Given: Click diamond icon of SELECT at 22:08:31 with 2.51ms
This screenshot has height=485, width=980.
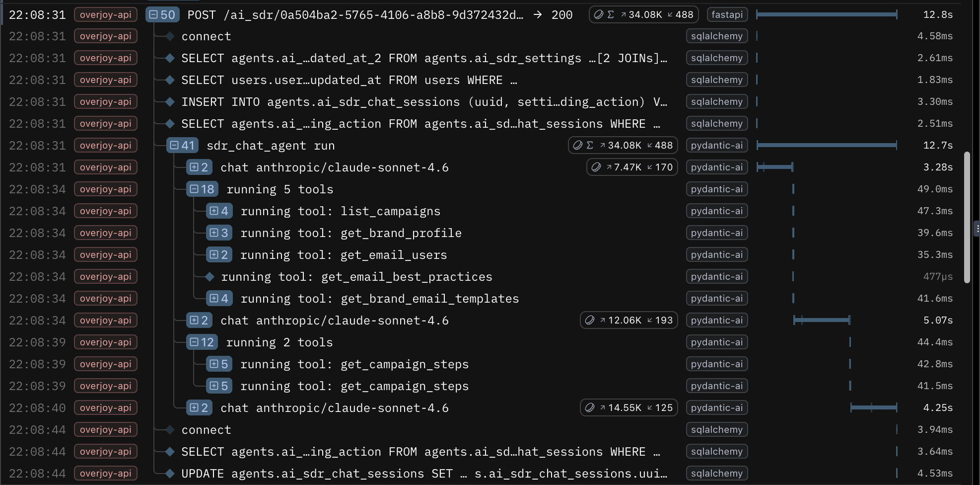Looking at the screenshot, I should (170, 124).
